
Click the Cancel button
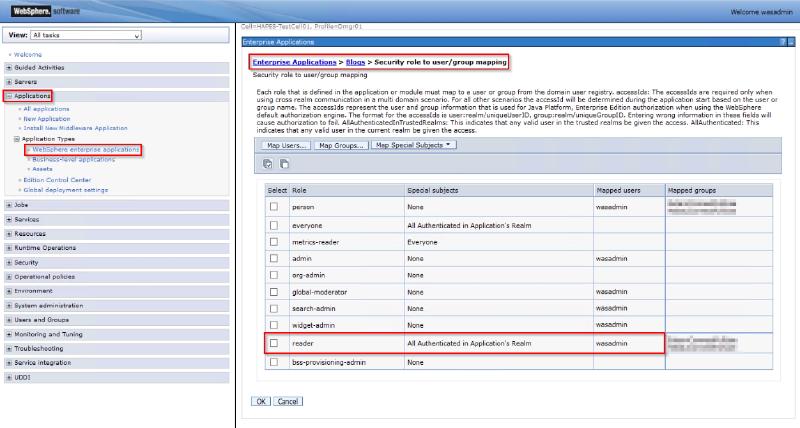point(288,401)
